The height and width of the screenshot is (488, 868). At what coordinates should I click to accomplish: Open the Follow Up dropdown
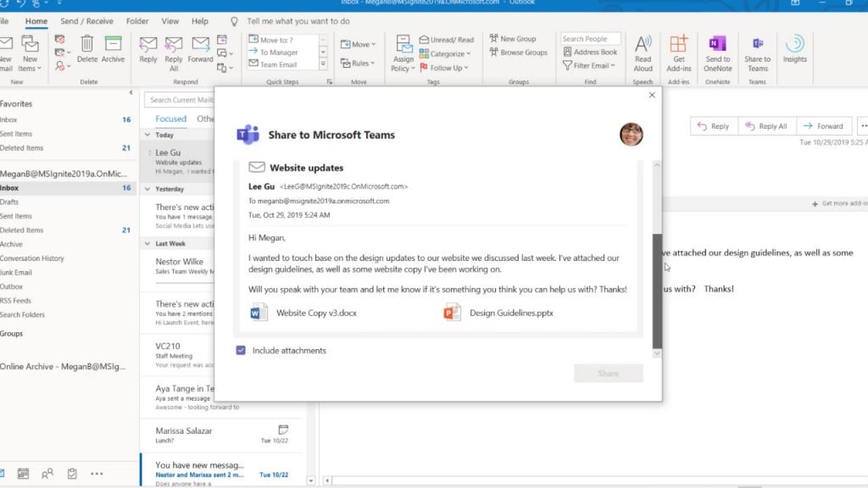pos(444,68)
